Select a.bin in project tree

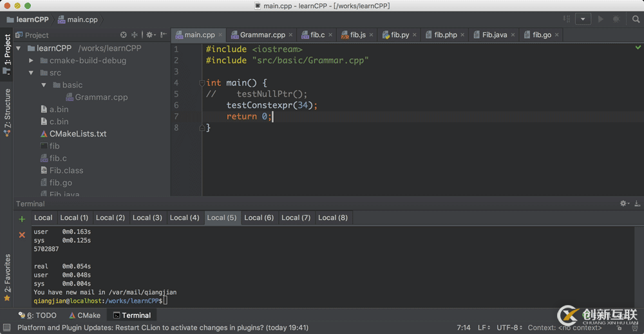coord(55,109)
